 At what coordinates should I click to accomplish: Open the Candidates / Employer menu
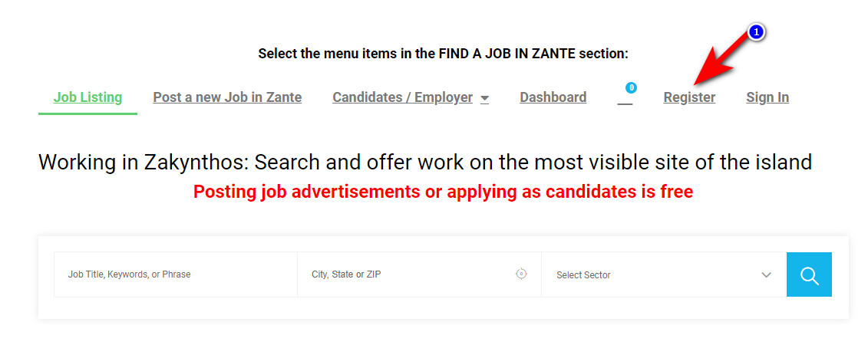[x=402, y=97]
